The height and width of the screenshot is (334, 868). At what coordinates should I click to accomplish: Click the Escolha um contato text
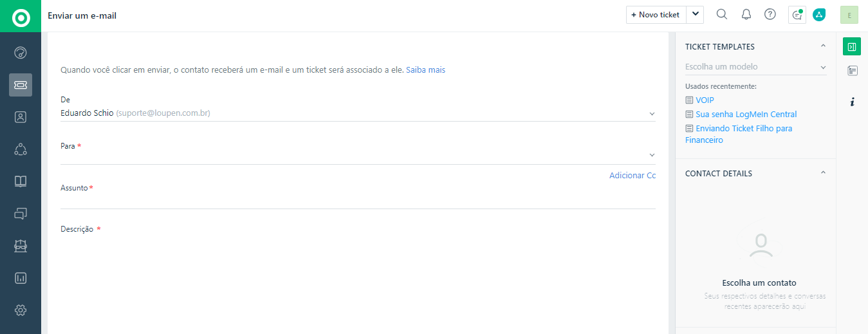759,283
